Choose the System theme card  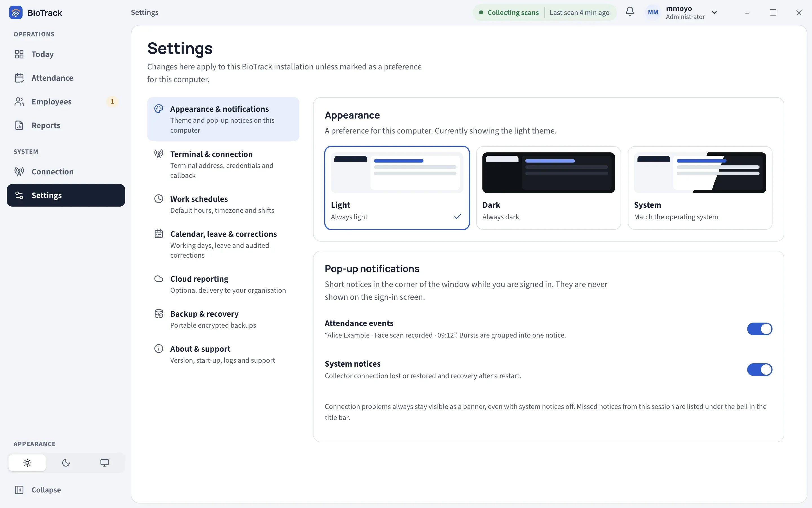700,188
